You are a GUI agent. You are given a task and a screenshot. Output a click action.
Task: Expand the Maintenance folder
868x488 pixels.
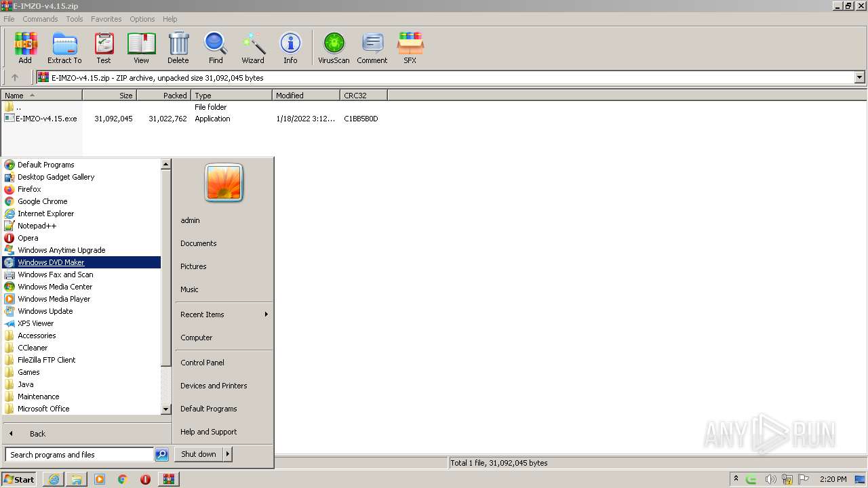pos(81,396)
